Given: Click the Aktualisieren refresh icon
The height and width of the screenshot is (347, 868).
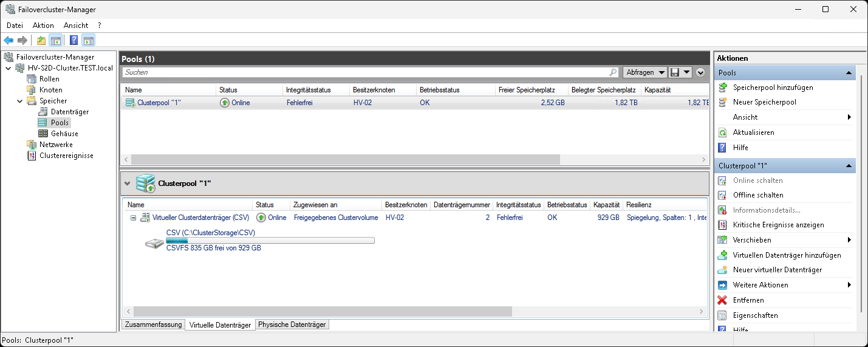Looking at the screenshot, I should pyautogui.click(x=723, y=132).
